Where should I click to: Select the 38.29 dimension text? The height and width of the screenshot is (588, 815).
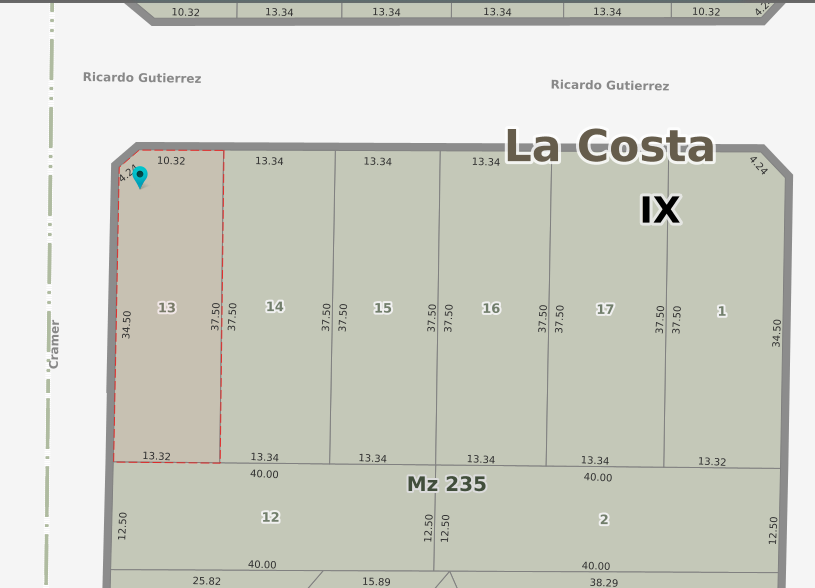604,582
